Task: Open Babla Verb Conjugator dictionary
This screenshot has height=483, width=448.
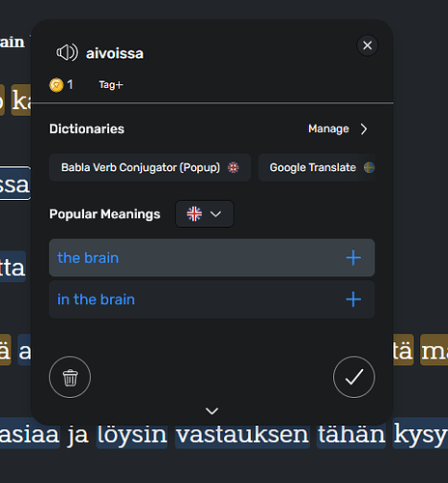Action: 150,167
